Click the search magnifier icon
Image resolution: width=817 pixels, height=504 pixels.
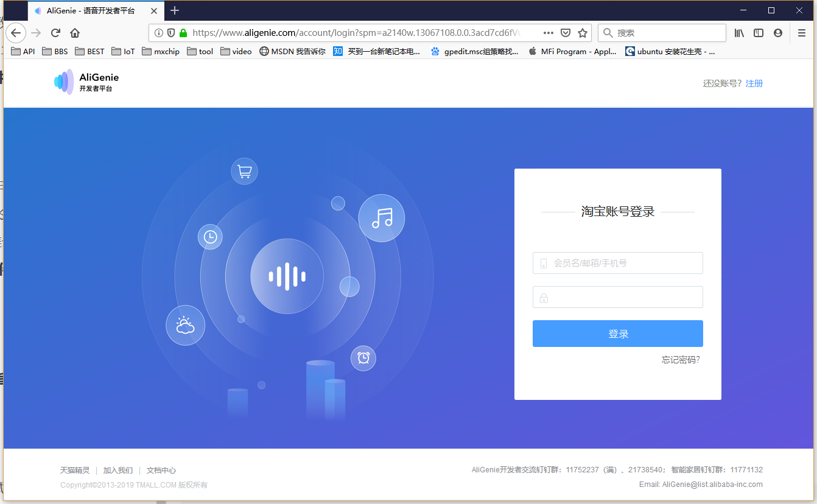[608, 33]
